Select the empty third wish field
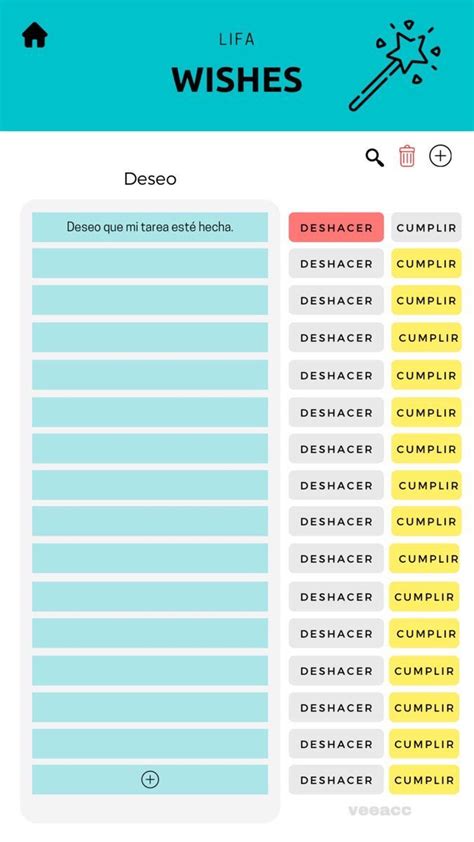Image resolution: width=474 pixels, height=842 pixels. (x=150, y=300)
